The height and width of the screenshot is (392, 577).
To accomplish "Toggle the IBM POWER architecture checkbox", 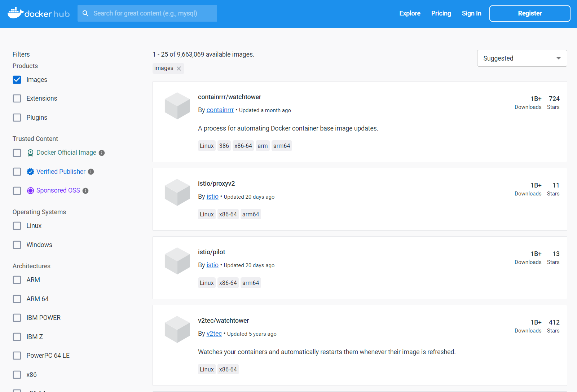I will (x=17, y=318).
